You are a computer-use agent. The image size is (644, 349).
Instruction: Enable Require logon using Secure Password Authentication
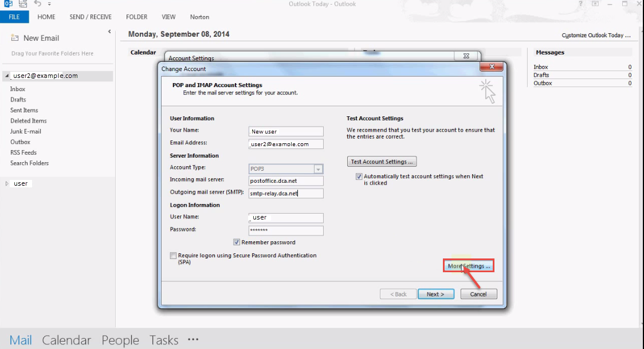click(x=174, y=256)
